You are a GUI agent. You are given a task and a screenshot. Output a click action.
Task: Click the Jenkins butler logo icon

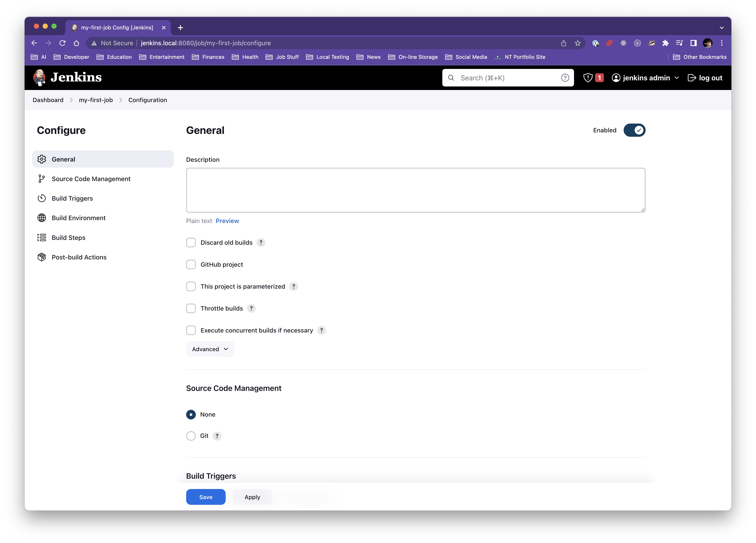click(40, 77)
